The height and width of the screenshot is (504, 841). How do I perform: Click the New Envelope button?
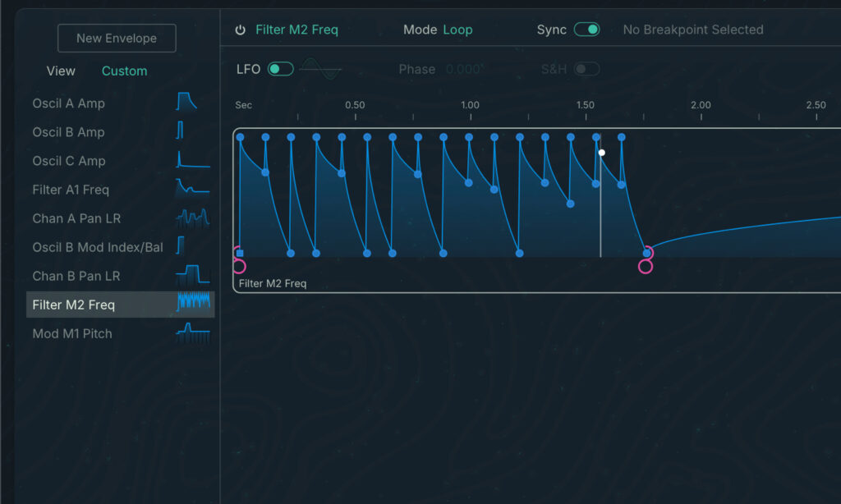[117, 38]
